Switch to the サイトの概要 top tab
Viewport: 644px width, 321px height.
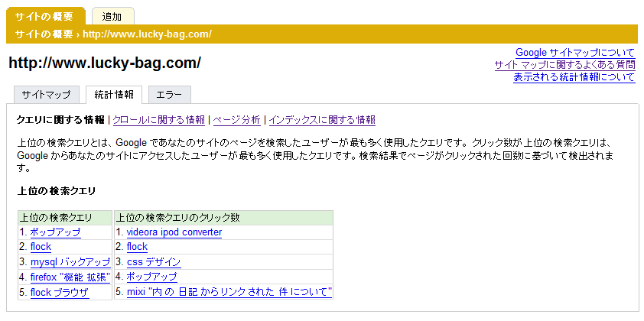tap(44, 16)
